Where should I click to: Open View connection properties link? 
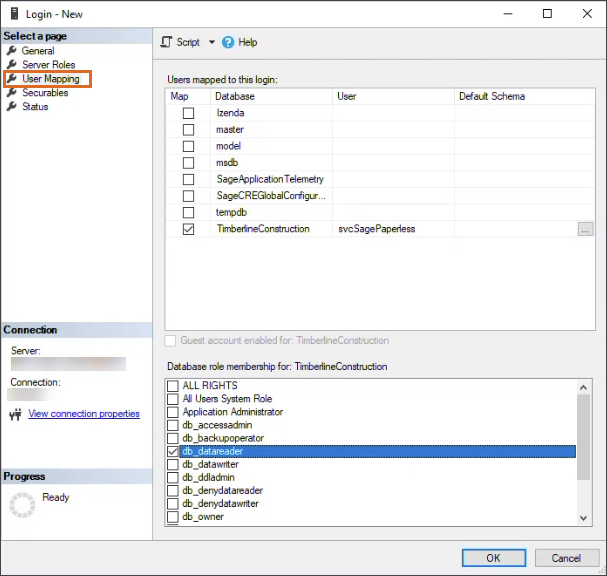coord(84,413)
